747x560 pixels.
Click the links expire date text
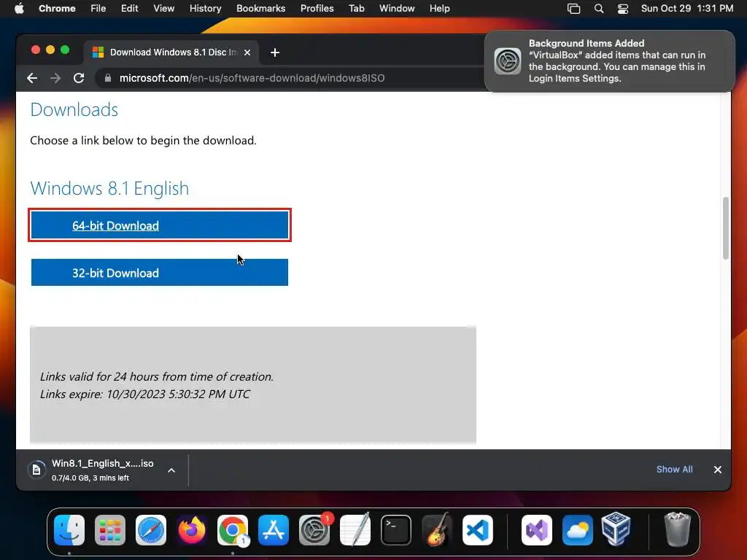click(x=145, y=394)
